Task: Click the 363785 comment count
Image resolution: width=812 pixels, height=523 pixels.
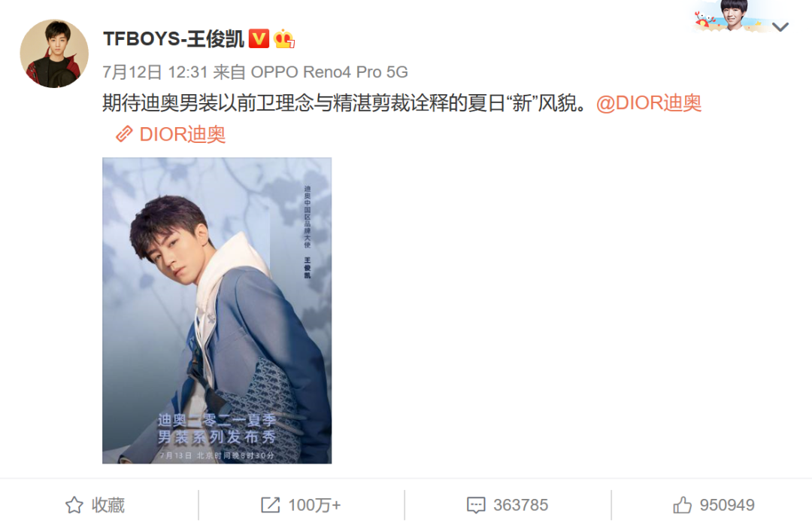Action: click(520, 505)
